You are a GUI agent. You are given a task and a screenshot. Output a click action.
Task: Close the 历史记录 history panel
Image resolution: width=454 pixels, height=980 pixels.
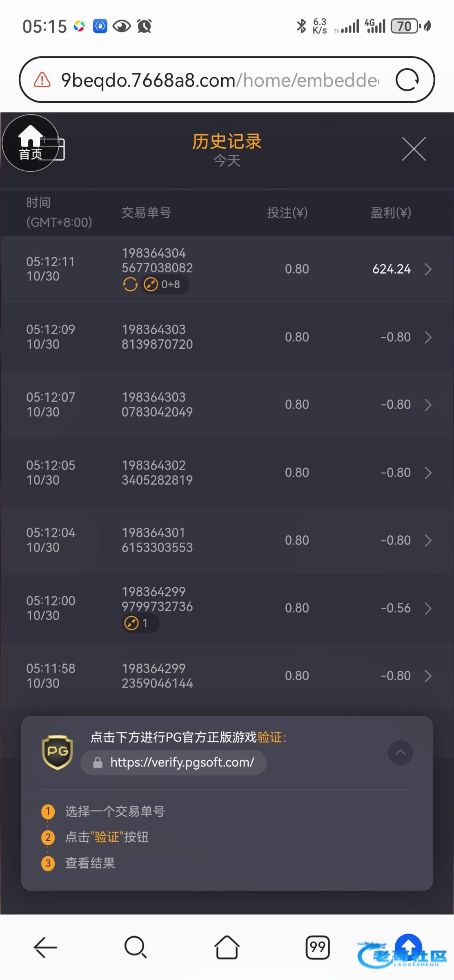pyautogui.click(x=414, y=149)
